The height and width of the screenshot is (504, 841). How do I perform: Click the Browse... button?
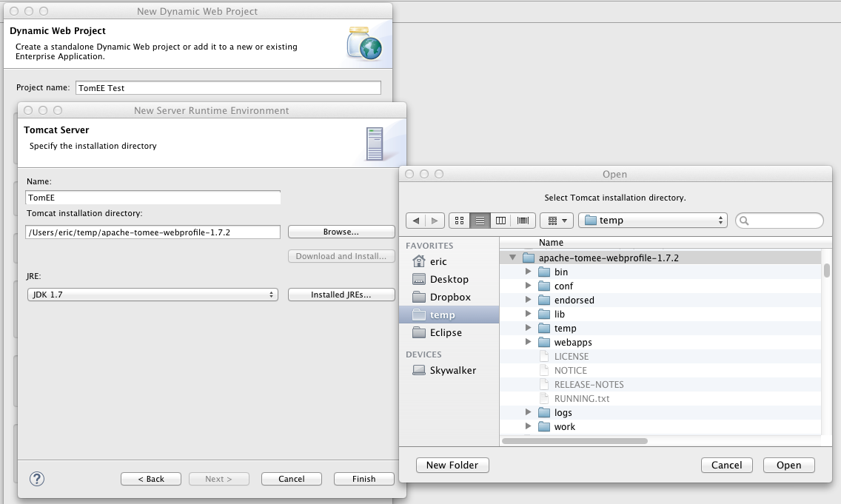click(341, 232)
